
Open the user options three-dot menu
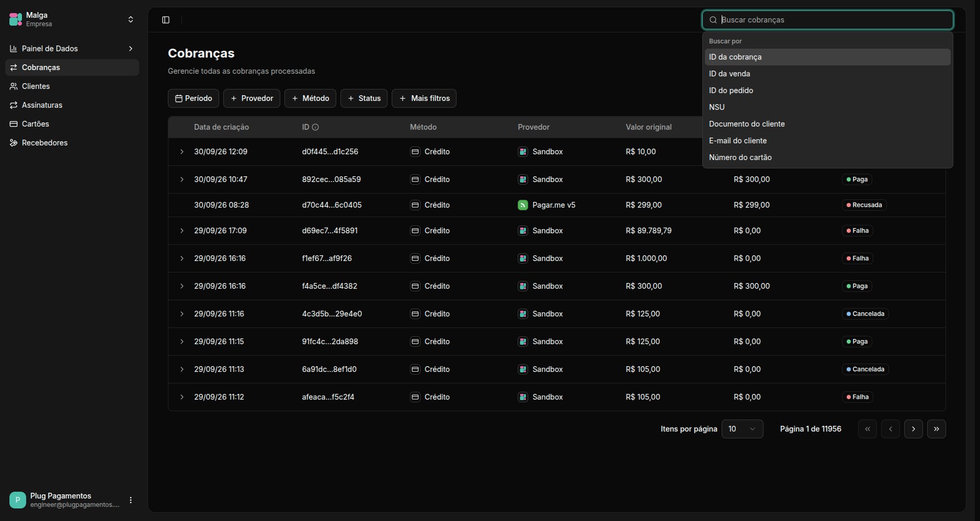(131, 500)
